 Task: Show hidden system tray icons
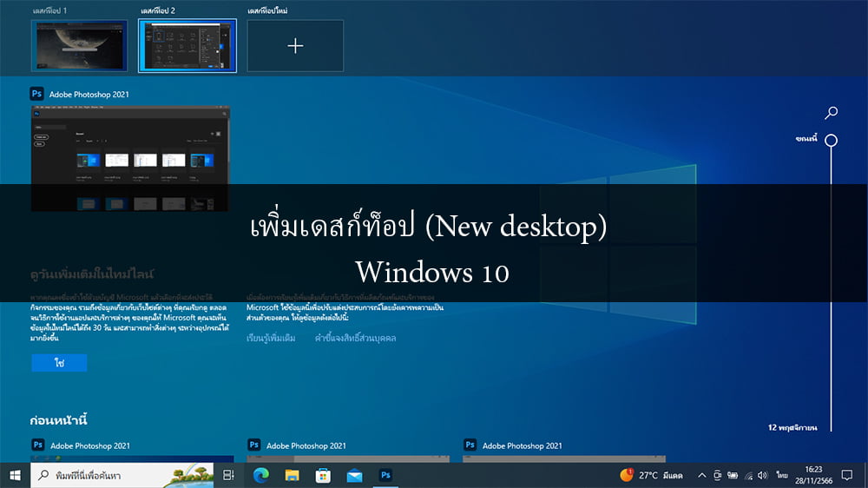click(701, 475)
